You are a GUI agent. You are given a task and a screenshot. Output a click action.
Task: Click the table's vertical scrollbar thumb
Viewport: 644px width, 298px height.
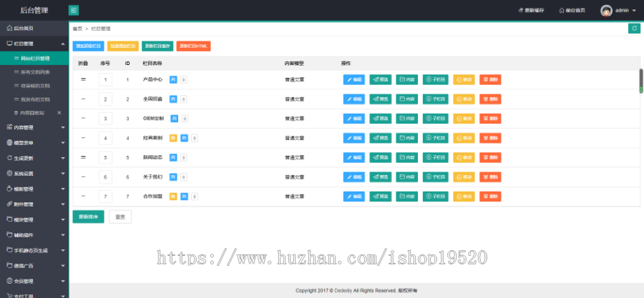(640, 81)
